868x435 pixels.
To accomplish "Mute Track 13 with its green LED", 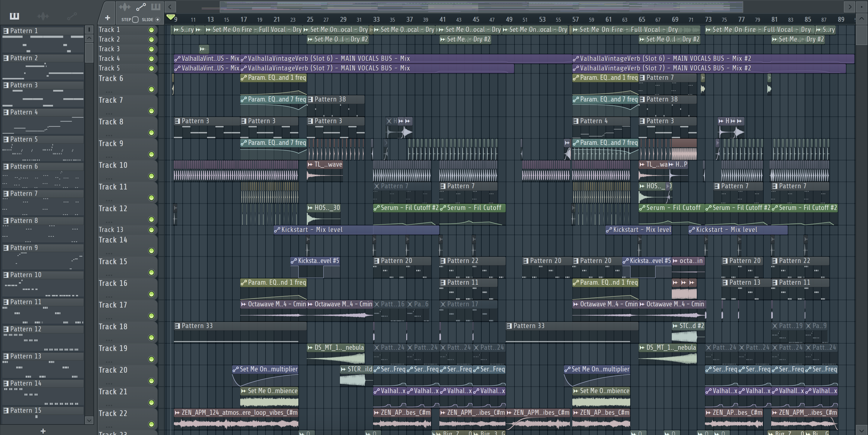I will click(x=152, y=230).
